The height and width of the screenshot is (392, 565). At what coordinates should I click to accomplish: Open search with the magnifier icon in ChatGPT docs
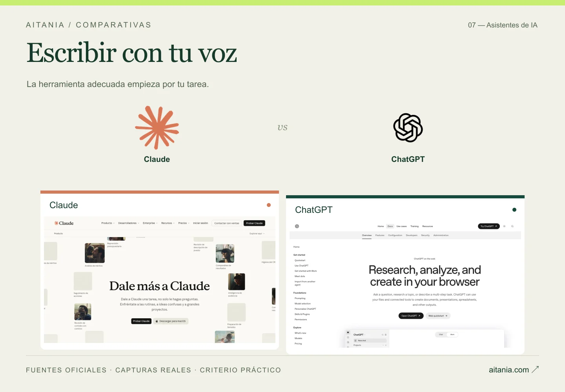[x=512, y=226]
